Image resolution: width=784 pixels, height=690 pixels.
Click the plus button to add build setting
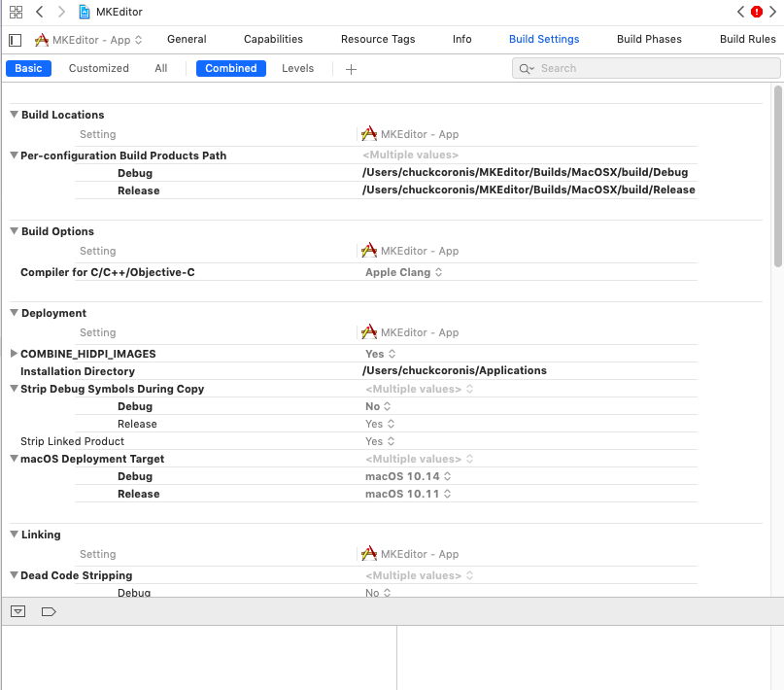(351, 69)
